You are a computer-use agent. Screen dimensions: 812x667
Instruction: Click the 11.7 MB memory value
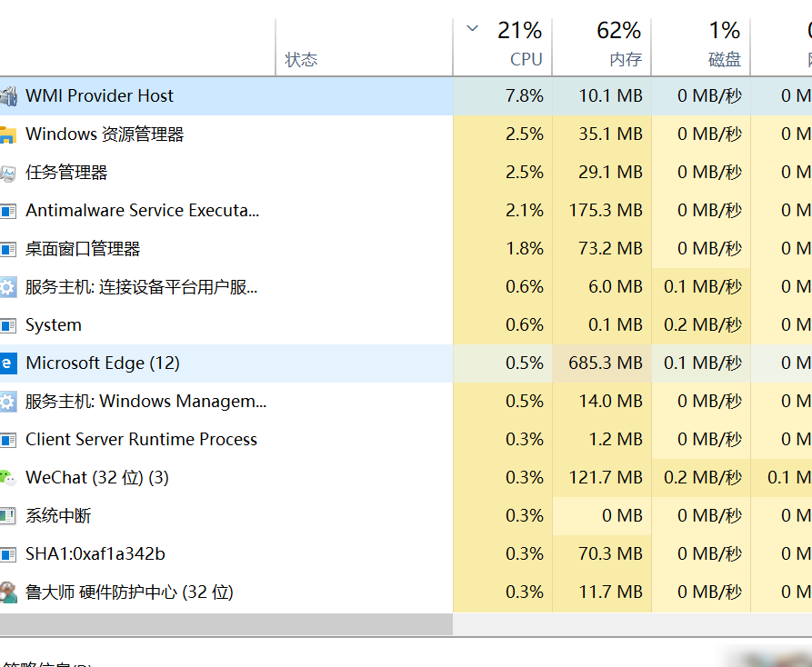click(x=610, y=592)
